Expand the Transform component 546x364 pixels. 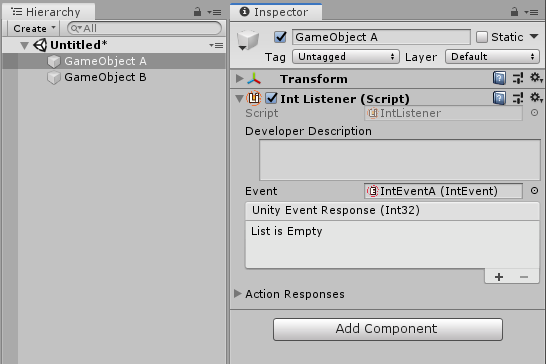point(239,79)
